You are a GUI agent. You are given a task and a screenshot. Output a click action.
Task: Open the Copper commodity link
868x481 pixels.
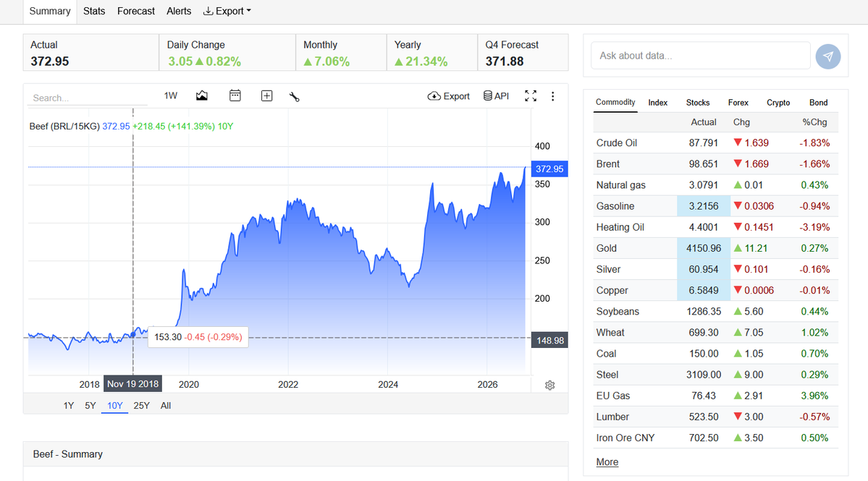coord(612,290)
